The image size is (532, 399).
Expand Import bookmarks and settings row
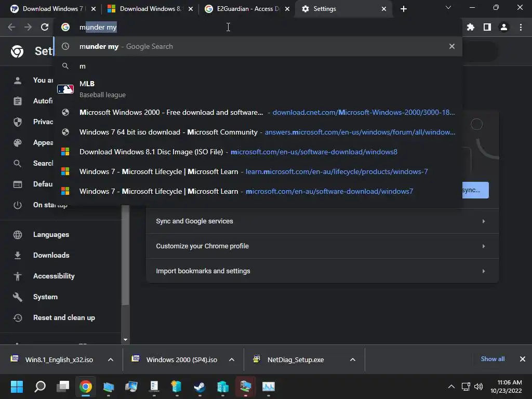(322, 271)
